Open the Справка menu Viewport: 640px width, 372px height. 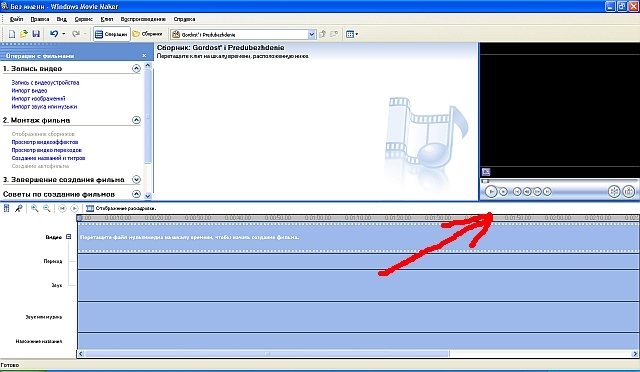pos(184,19)
